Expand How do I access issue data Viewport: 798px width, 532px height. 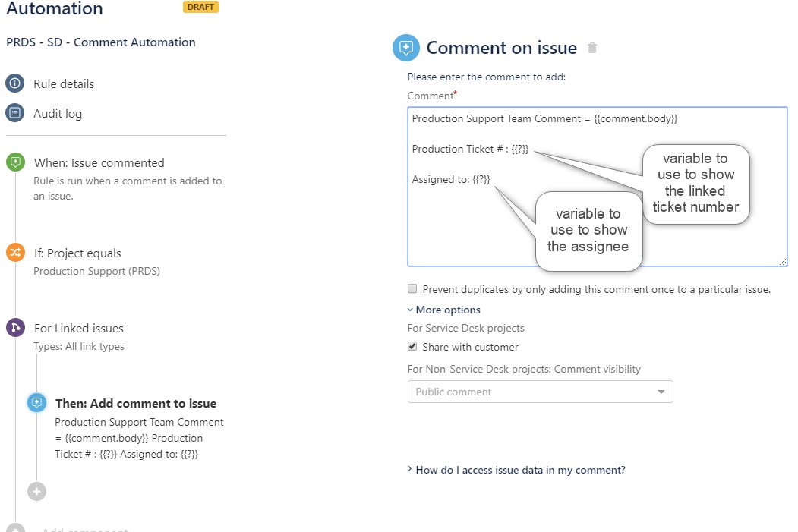click(519, 471)
